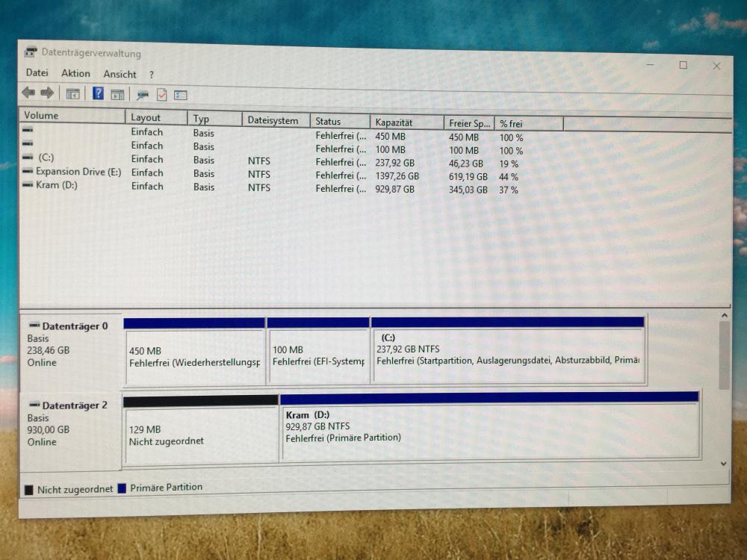Viewport: 747px width, 560px height.
Task: Open help via the blue question mark icon
Action: click(x=98, y=93)
